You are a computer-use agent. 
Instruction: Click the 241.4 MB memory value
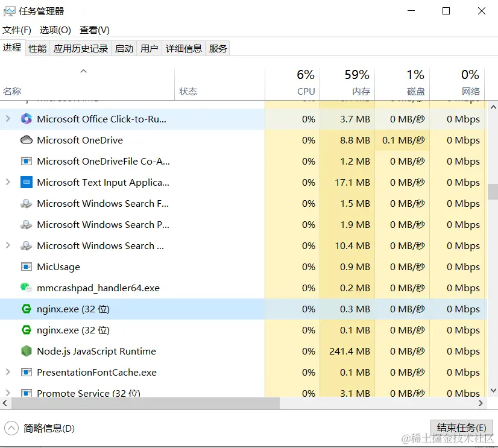click(350, 352)
